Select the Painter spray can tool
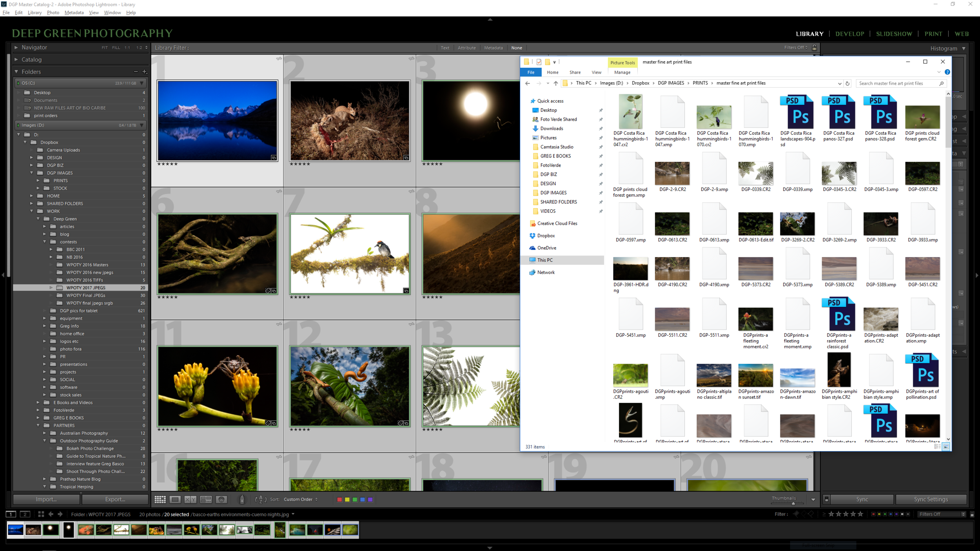 coord(242,499)
